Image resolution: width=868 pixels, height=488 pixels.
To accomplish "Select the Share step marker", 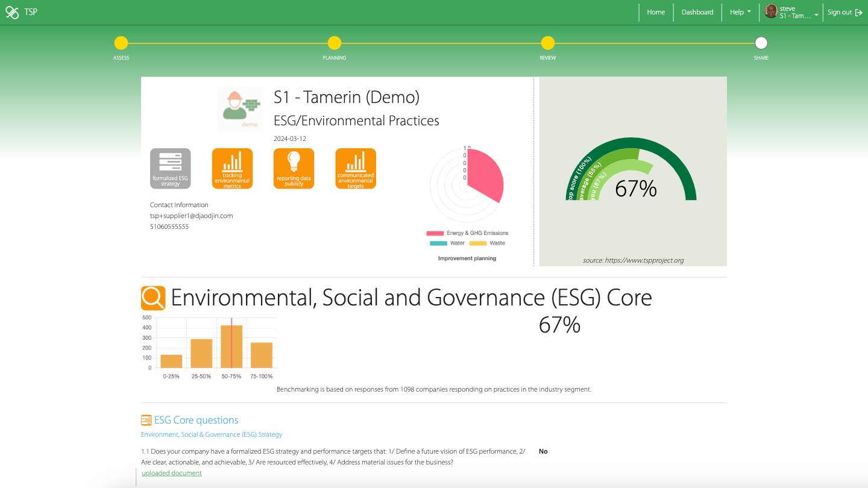I will pyautogui.click(x=761, y=43).
